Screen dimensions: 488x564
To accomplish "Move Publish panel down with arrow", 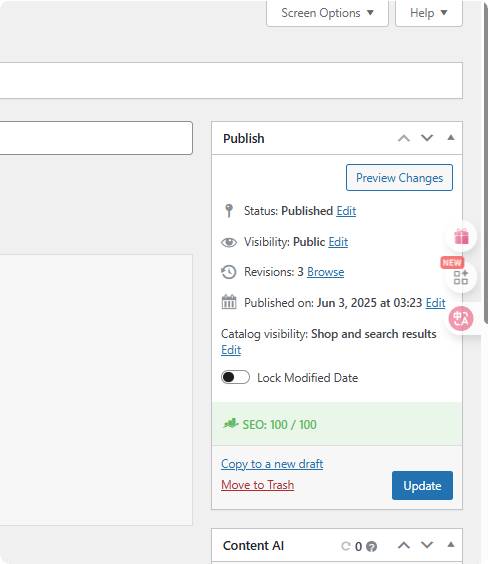I will tap(427, 138).
